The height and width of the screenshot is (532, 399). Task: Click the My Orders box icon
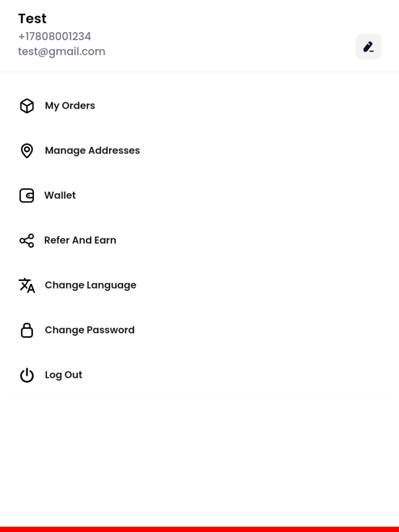[27, 106]
